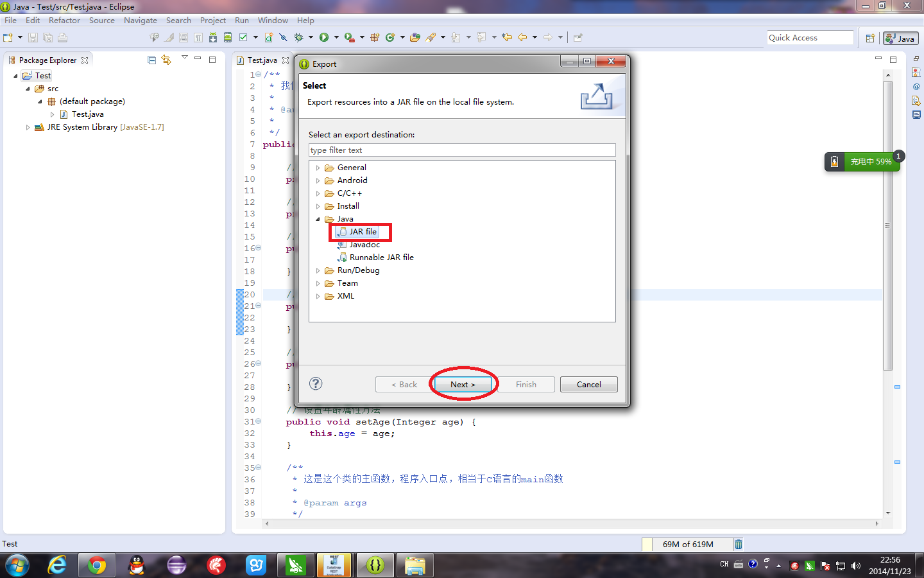Open the Android Virtual Device Manager icon
This screenshot has width=924, height=578.
[x=228, y=37]
